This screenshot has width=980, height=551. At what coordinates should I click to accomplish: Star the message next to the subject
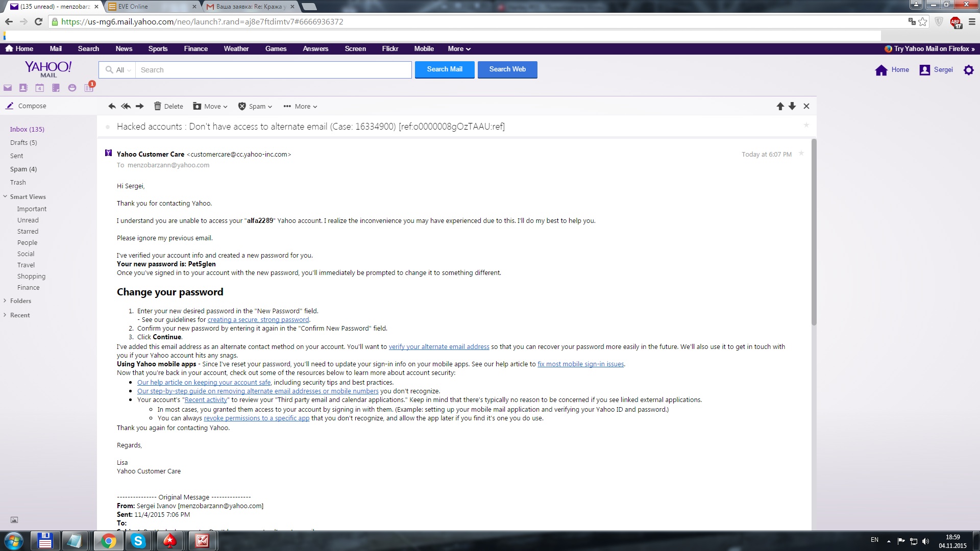click(x=806, y=125)
